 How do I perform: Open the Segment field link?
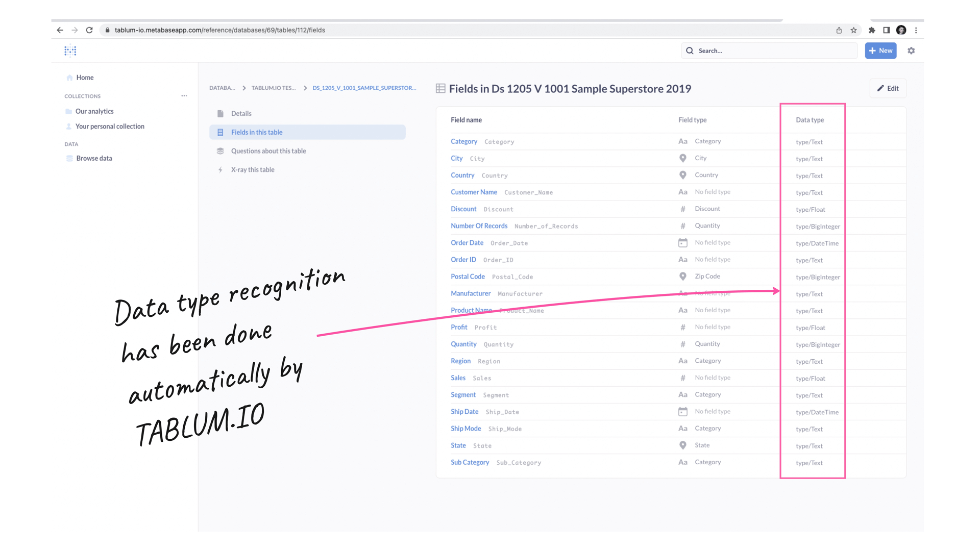(x=463, y=395)
